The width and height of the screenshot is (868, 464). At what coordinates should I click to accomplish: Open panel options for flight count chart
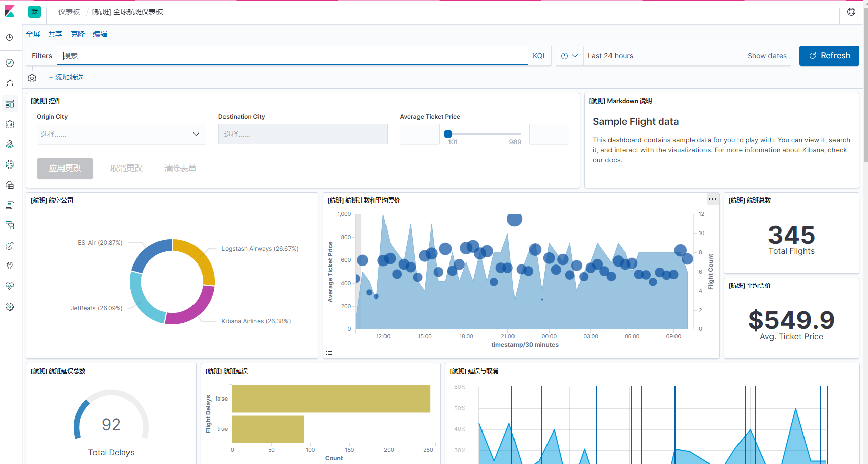tap(713, 199)
